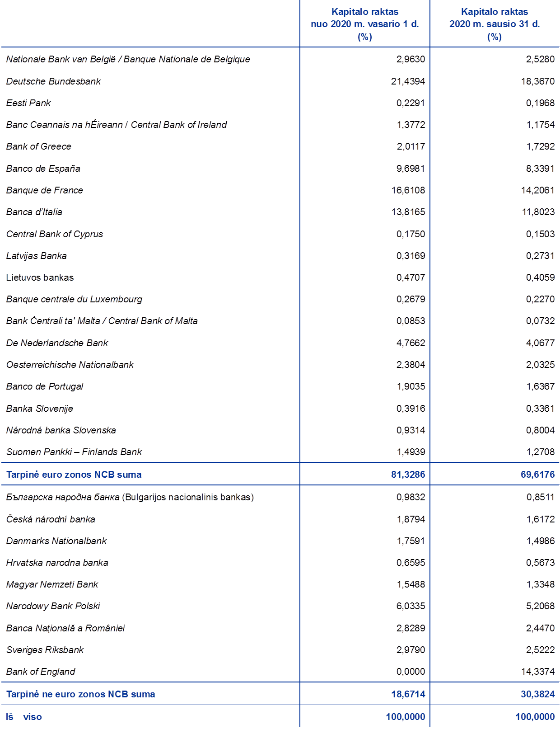Click 'Tarpinė ne euro zonos NCB suma' label
This screenshot has height=729, width=560.
tap(80, 694)
